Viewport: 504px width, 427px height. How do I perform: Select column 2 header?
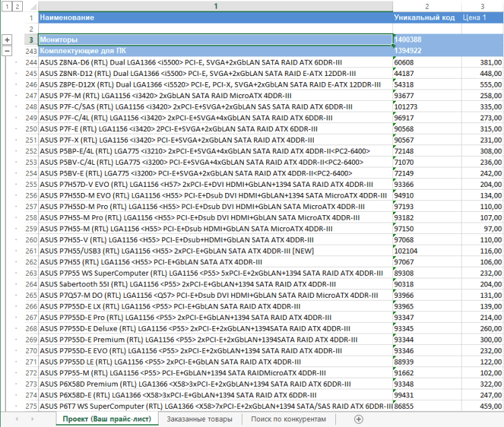[x=427, y=6]
